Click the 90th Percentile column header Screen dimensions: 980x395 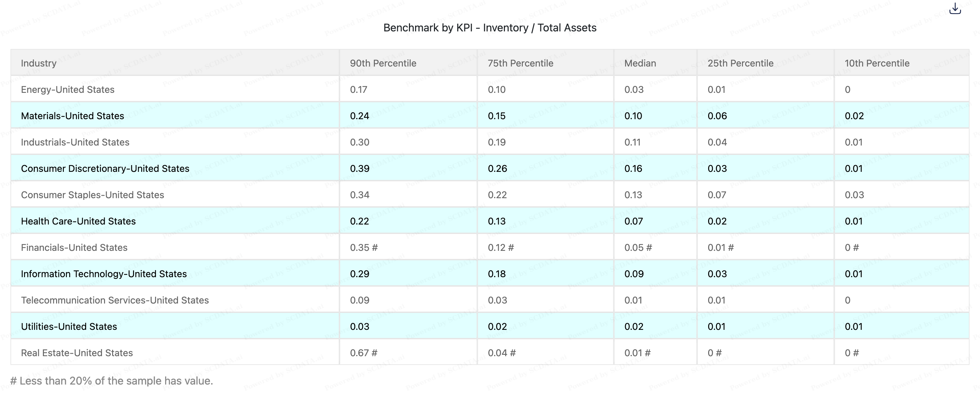tap(383, 63)
